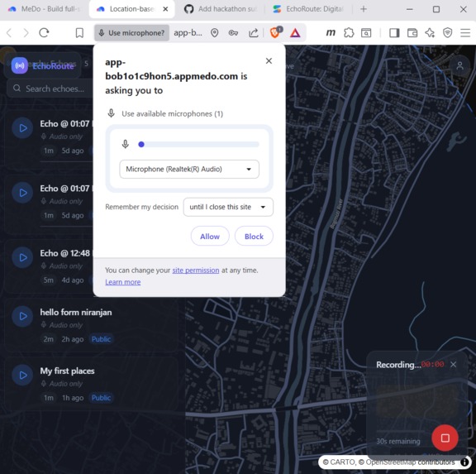This screenshot has width=476, height=474.
Task: Open the 'site permission' link
Action: tap(196, 271)
